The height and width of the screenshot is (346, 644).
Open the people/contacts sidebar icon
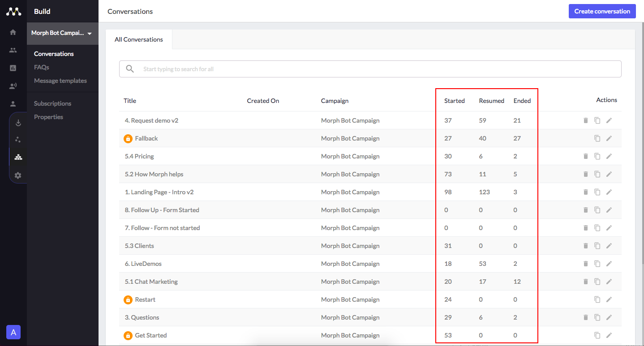click(x=13, y=50)
